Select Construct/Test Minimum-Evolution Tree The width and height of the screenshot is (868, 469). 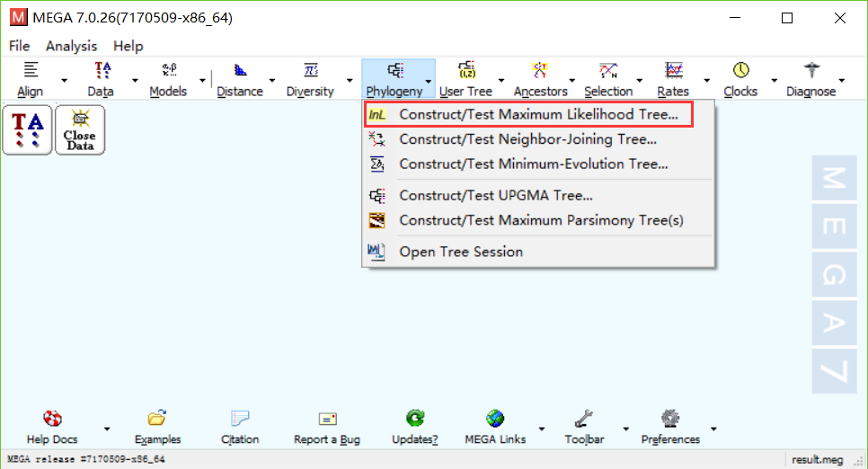538,164
